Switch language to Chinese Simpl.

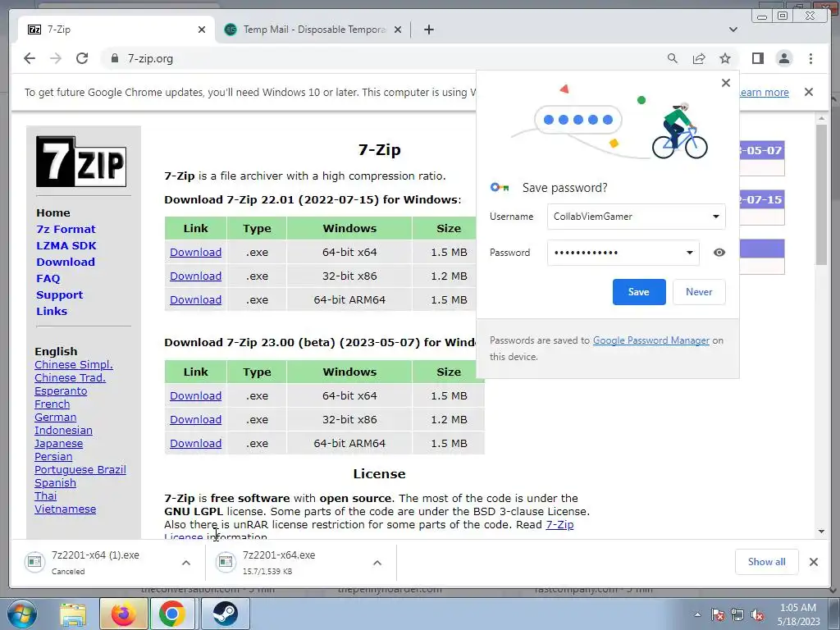pos(74,365)
